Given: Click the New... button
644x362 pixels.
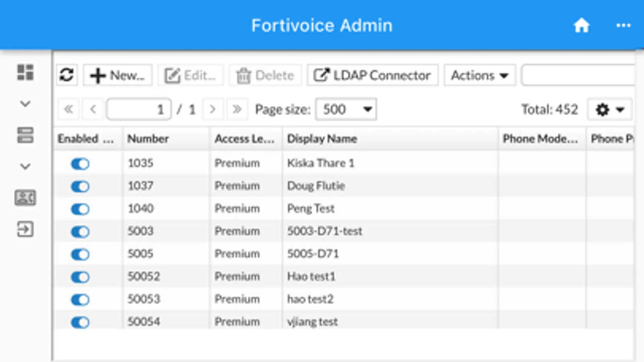Looking at the screenshot, I should pos(118,75).
